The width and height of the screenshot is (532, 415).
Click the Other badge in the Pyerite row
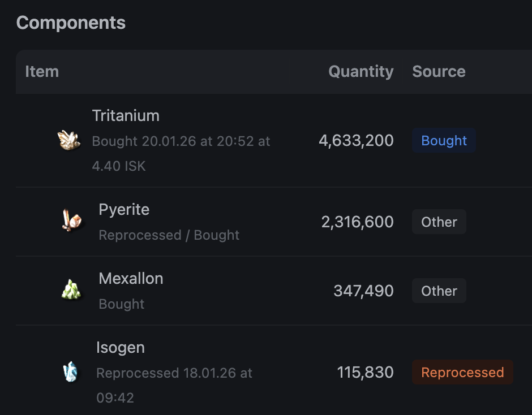point(439,222)
